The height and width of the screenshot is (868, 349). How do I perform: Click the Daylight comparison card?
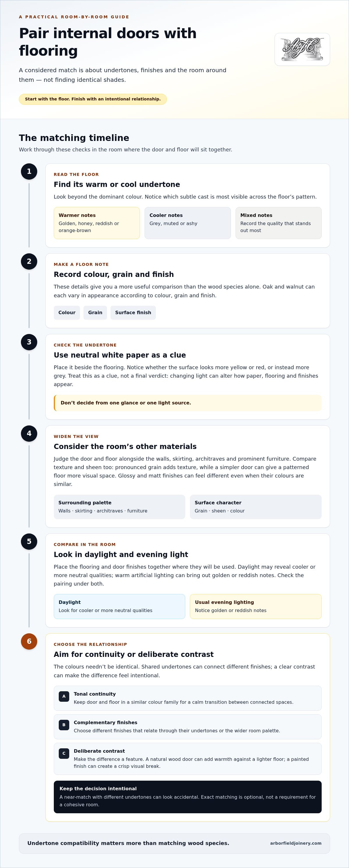pos(120,607)
